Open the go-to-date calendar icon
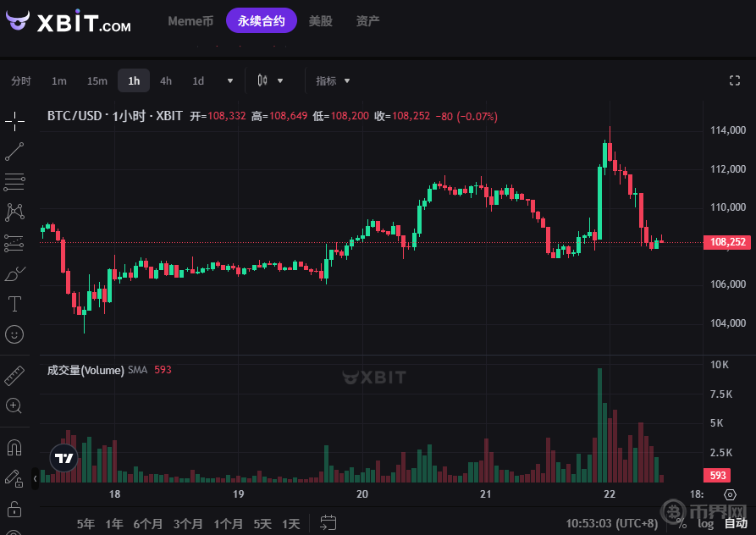This screenshot has width=756, height=535. tap(328, 523)
